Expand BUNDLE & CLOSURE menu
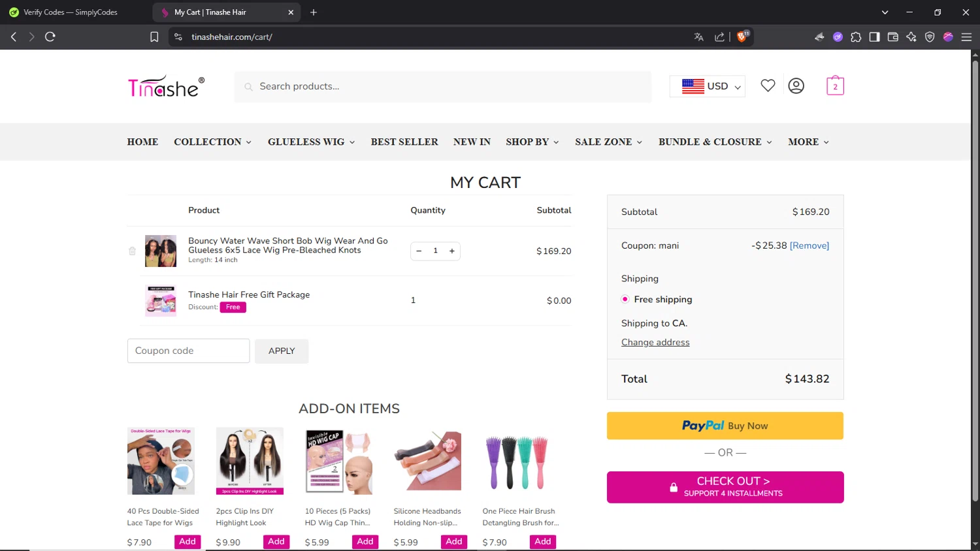 (715, 142)
